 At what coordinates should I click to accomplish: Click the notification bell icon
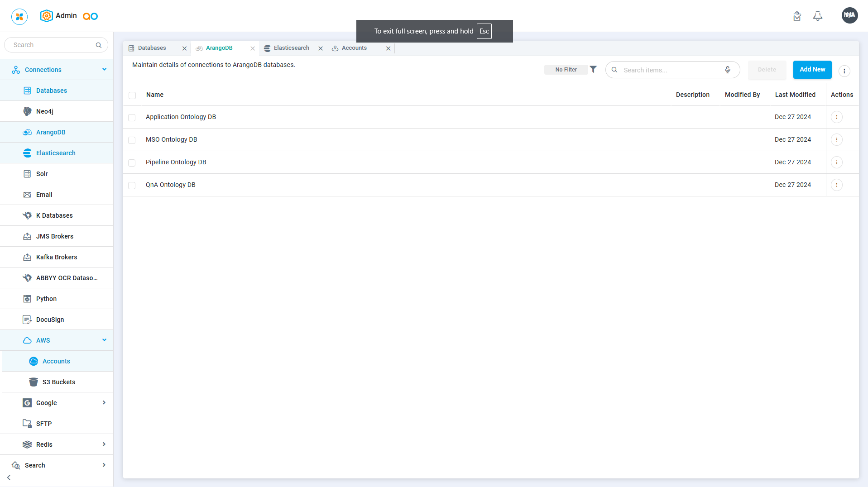point(817,16)
